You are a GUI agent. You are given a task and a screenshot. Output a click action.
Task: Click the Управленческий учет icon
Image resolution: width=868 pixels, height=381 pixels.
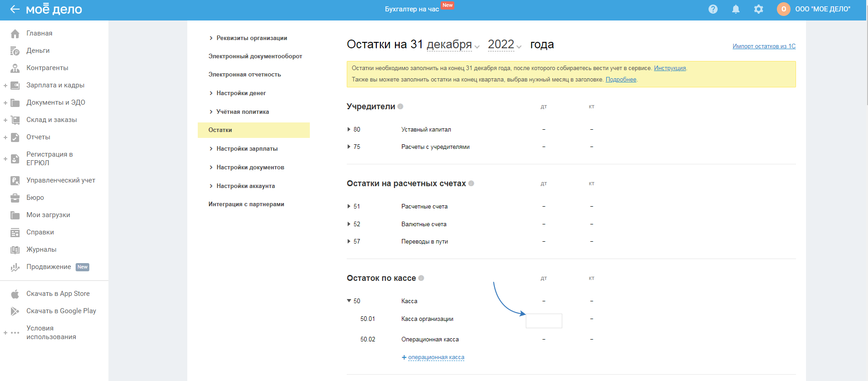pyautogui.click(x=15, y=181)
